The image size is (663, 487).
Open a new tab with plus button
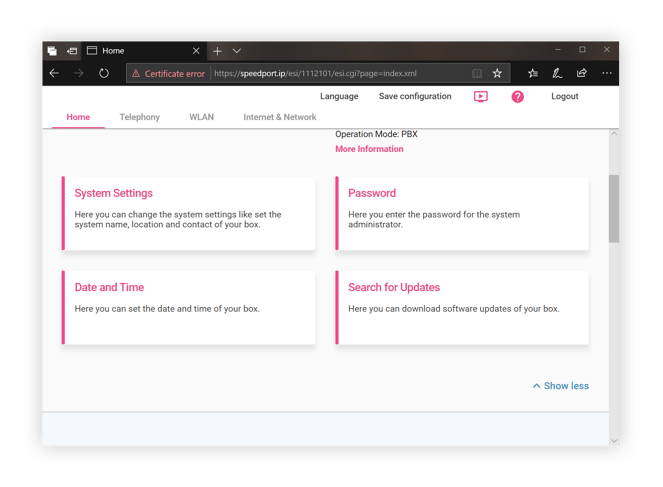[217, 50]
